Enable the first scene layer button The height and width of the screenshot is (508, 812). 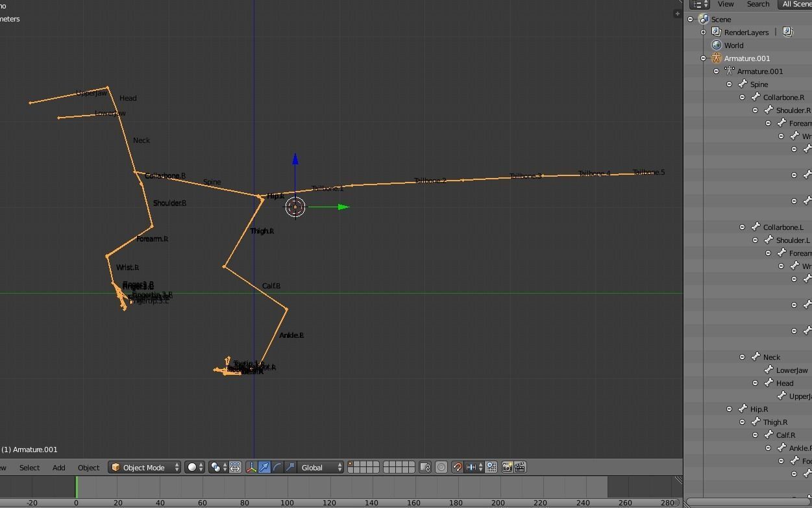coord(352,464)
